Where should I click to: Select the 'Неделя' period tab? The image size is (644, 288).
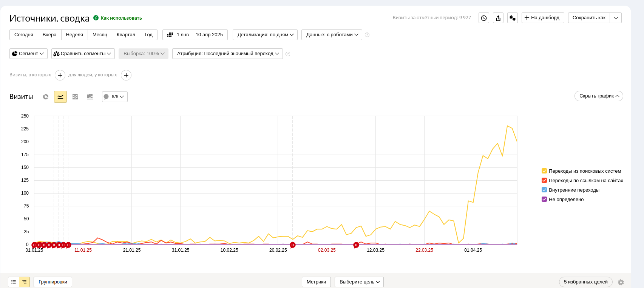pyautogui.click(x=74, y=35)
